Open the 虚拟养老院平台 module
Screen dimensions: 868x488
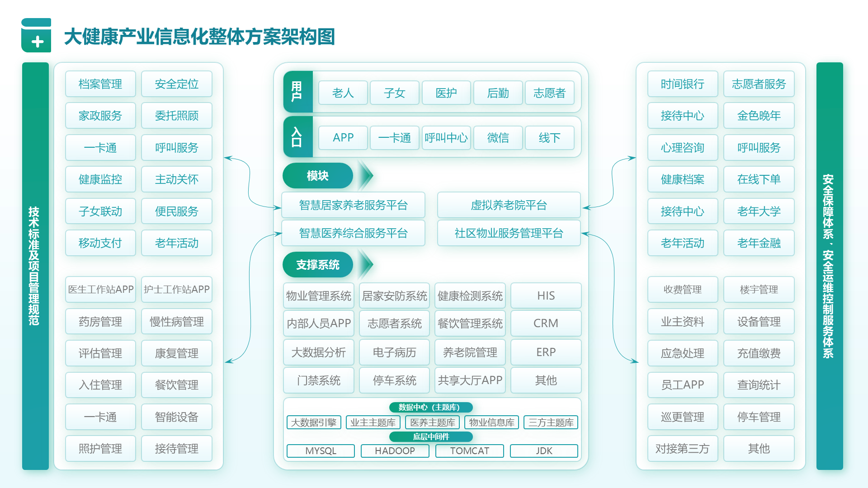pos(509,205)
